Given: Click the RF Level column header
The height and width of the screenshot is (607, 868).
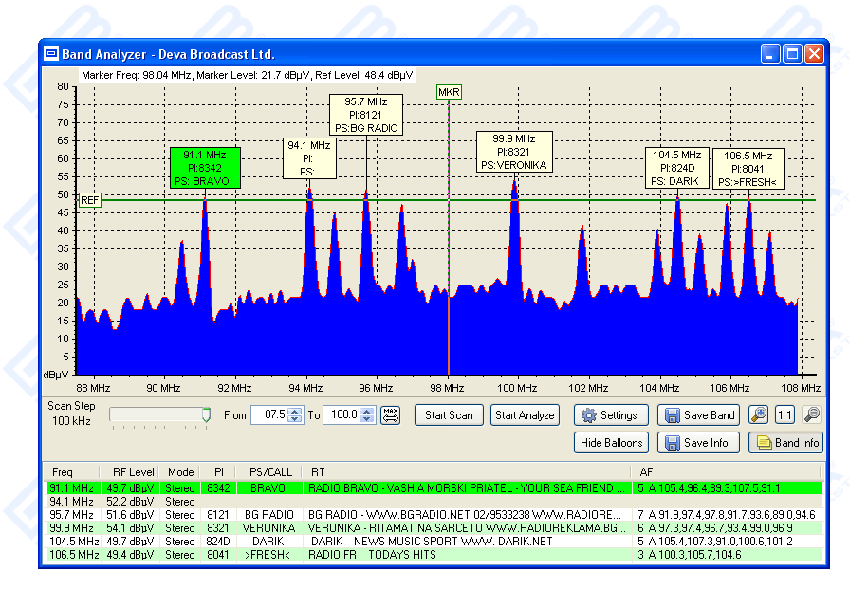Looking at the screenshot, I should pos(134,471).
